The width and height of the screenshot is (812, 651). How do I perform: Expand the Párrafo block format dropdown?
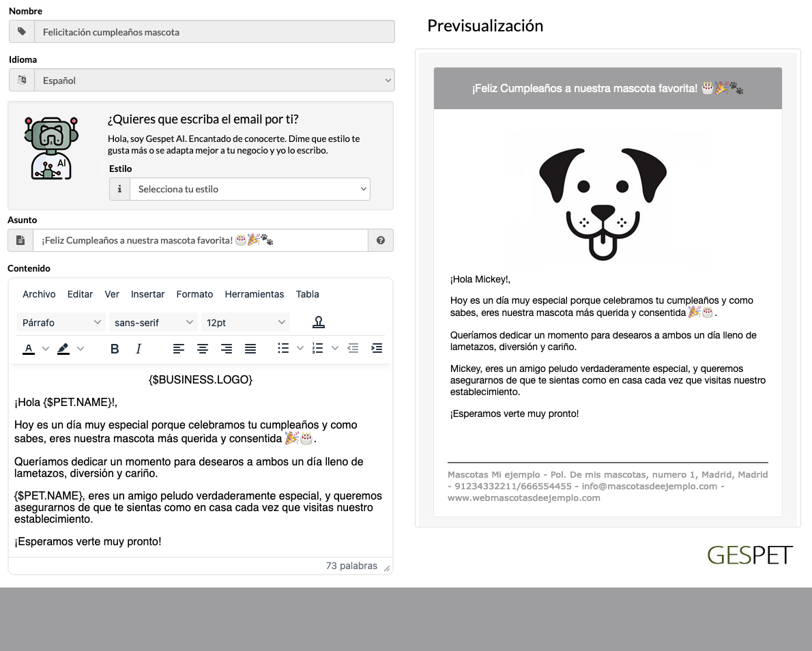pyautogui.click(x=61, y=323)
